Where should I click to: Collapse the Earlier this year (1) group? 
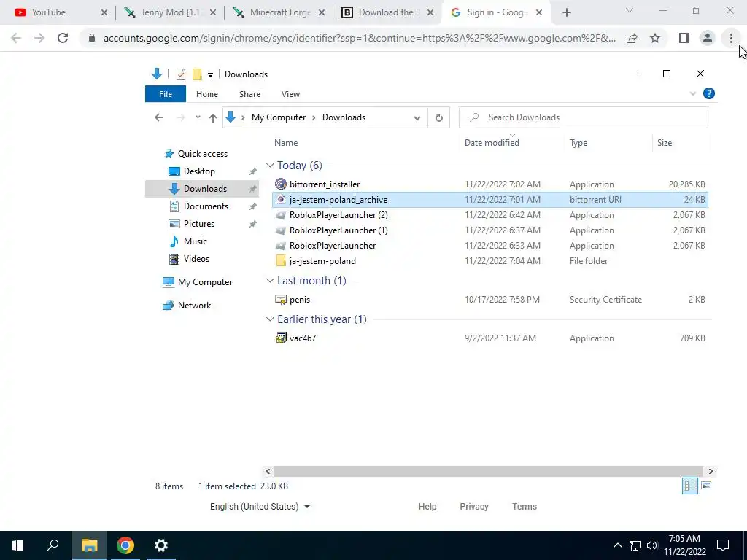coord(270,319)
